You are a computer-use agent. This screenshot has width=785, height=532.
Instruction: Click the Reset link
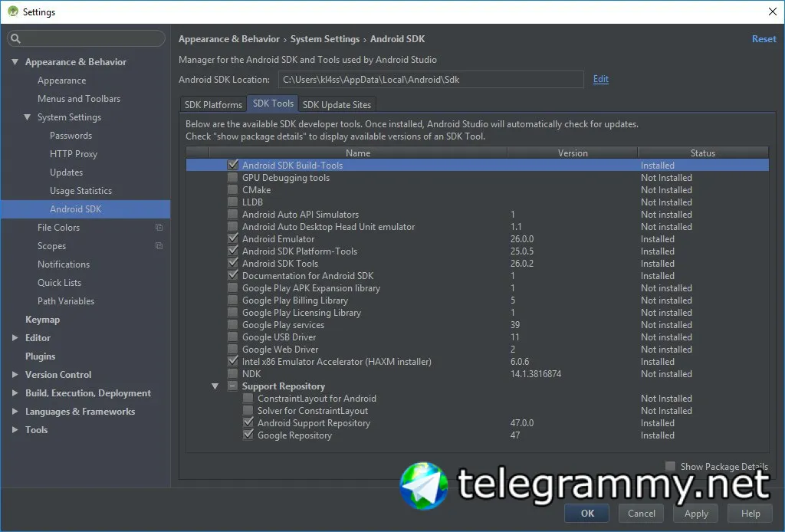pos(764,38)
